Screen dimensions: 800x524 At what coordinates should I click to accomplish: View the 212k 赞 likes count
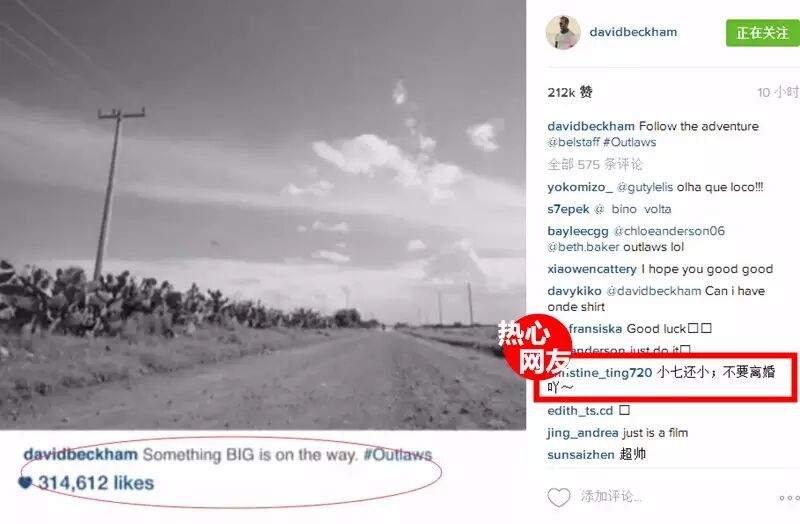pos(569,92)
